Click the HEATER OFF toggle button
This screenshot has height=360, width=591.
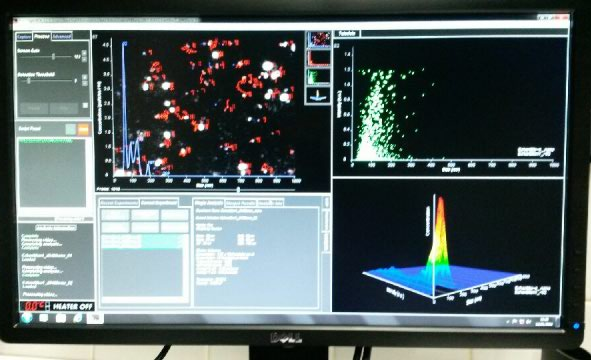click(x=72, y=306)
